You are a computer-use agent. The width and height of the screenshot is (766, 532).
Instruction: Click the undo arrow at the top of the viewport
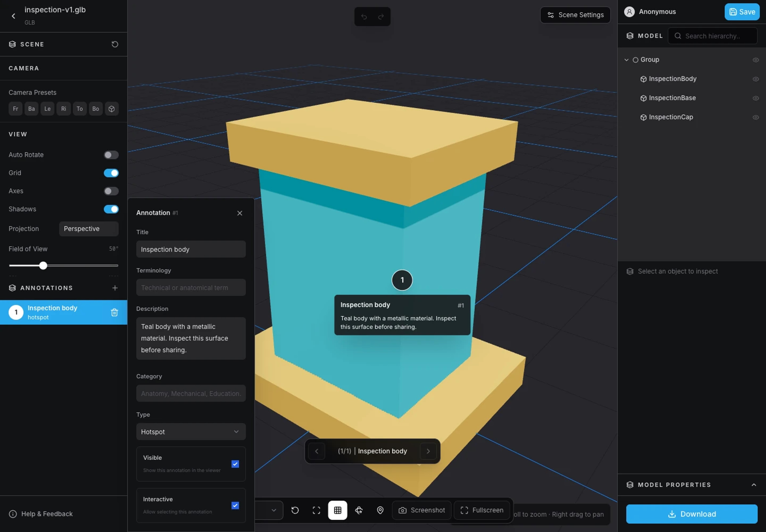(x=364, y=16)
